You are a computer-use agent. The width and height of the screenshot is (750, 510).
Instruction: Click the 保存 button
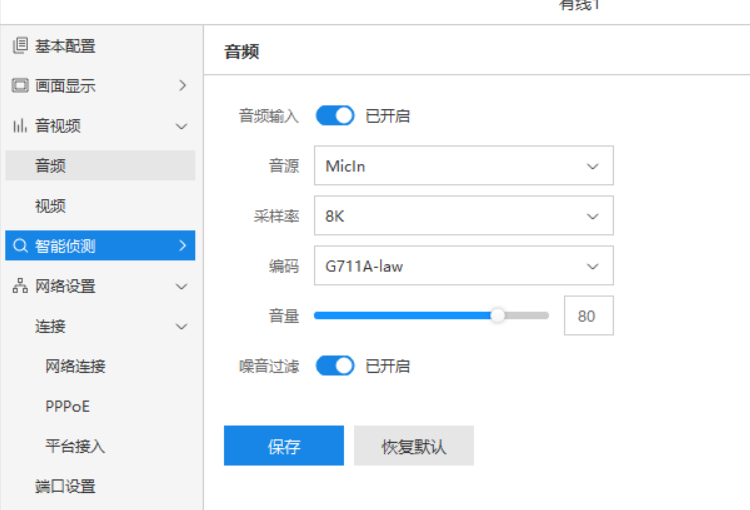click(284, 446)
